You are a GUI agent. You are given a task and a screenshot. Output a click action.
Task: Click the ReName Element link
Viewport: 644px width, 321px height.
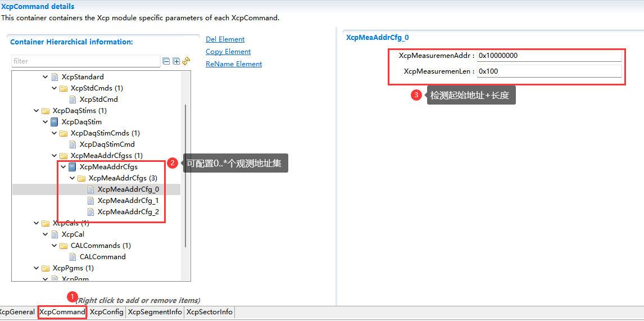tap(234, 64)
